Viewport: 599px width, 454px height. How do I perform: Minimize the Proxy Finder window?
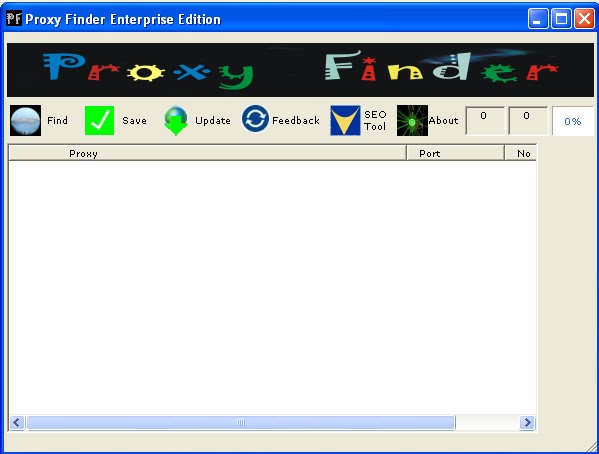coord(538,19)
